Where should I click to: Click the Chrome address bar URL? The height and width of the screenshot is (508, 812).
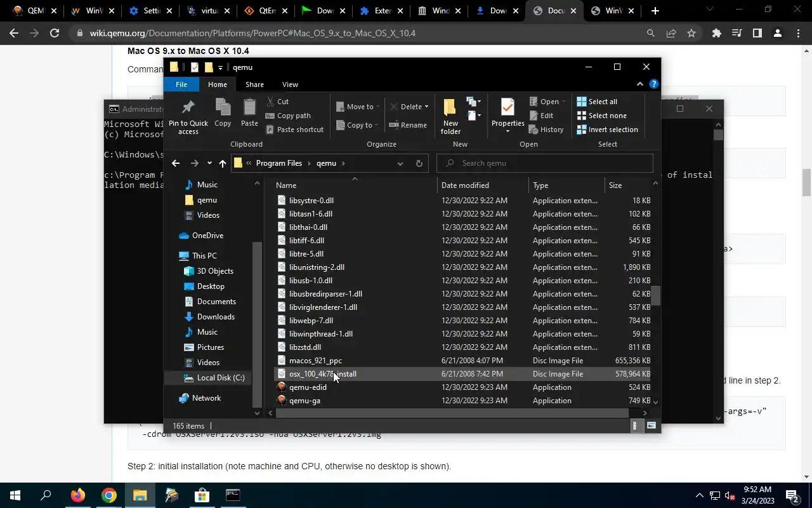[252, 33]
